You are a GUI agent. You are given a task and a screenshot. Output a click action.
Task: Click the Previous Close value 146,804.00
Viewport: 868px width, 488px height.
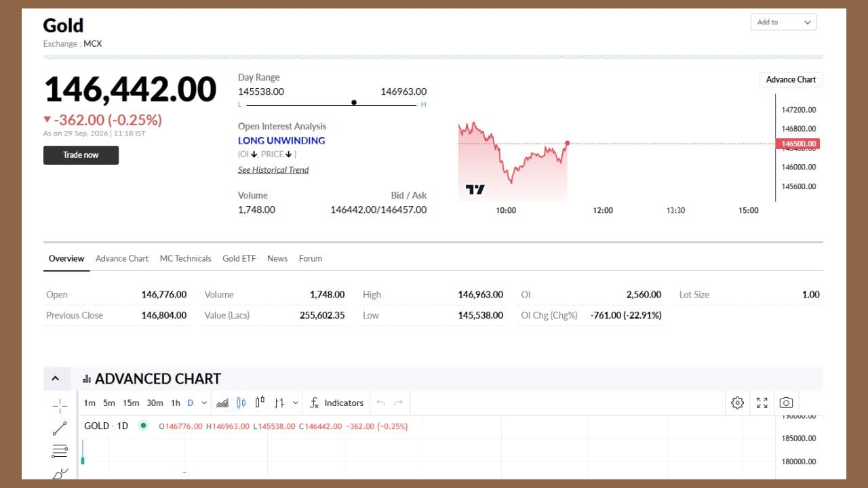tap(164, 315)
